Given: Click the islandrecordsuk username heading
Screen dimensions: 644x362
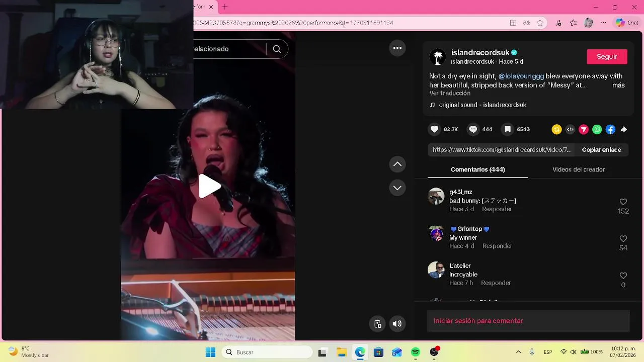Looking at the screenshot, I should point(480,52).
